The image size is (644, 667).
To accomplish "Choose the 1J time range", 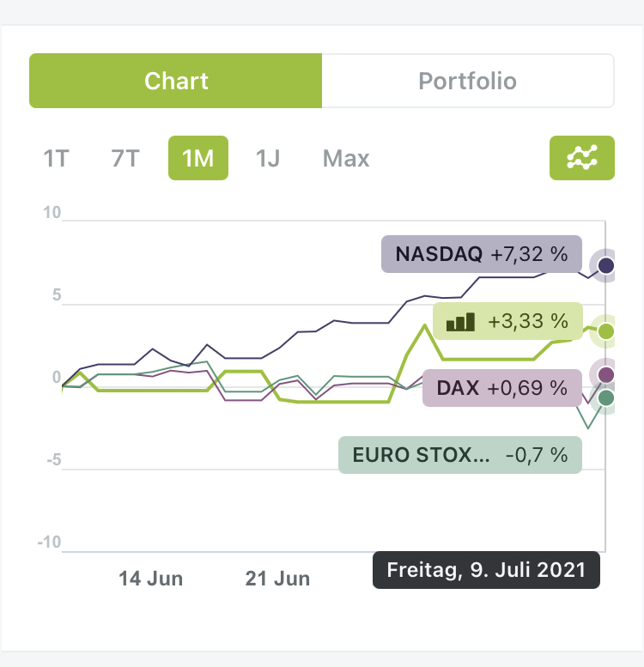I will 268,159.
